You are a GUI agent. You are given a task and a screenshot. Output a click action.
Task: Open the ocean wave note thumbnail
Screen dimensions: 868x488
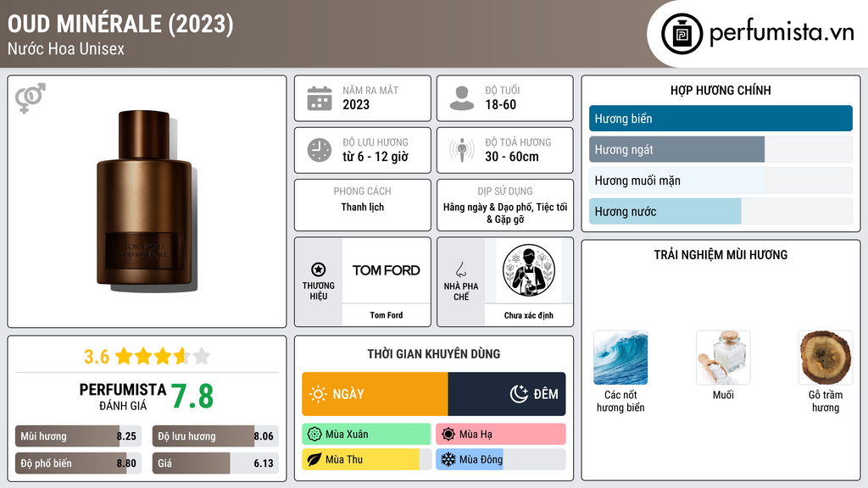click(620, 358)
